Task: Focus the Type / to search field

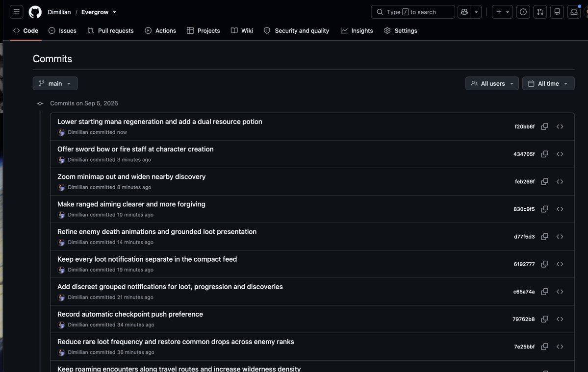Action: [413, 12]
